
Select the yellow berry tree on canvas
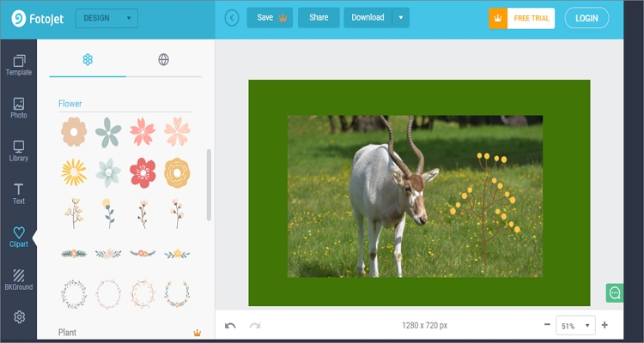pos(485,208)
